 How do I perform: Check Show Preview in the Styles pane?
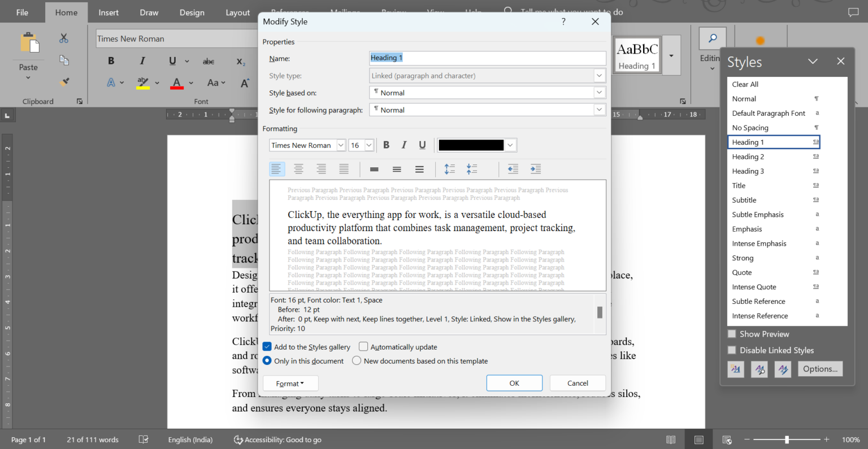pos(732,334)
